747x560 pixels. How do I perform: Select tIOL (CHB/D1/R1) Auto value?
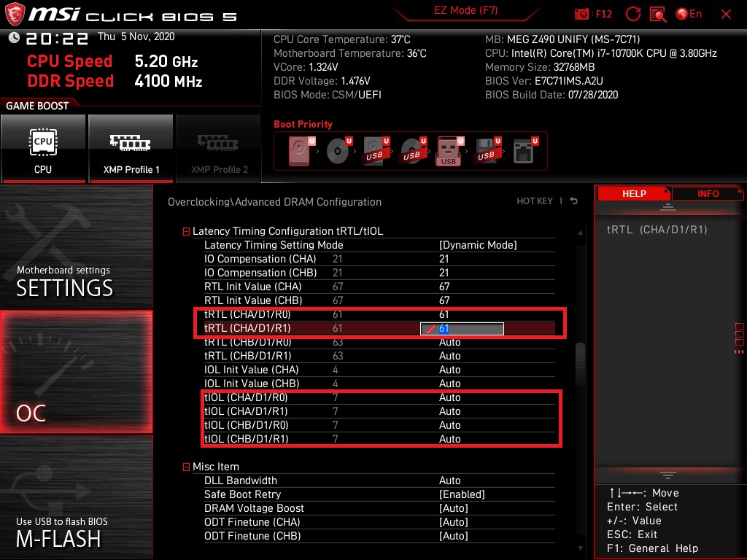pyautogui.click(x=449, y=438)
